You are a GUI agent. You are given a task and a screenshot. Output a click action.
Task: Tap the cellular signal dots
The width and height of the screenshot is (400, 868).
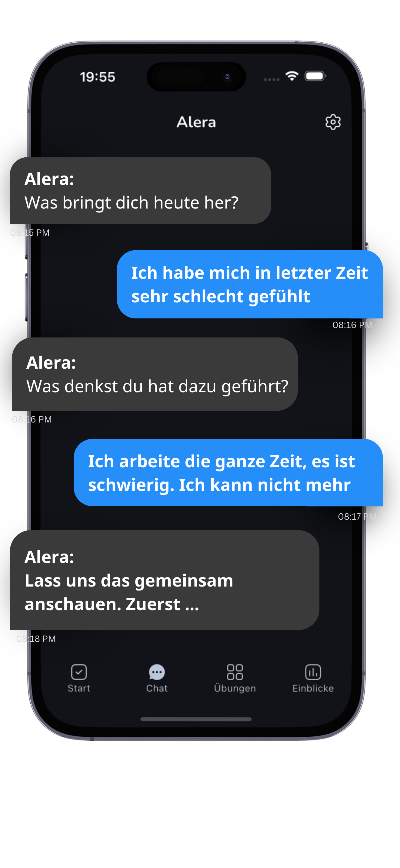pos(272,80)
